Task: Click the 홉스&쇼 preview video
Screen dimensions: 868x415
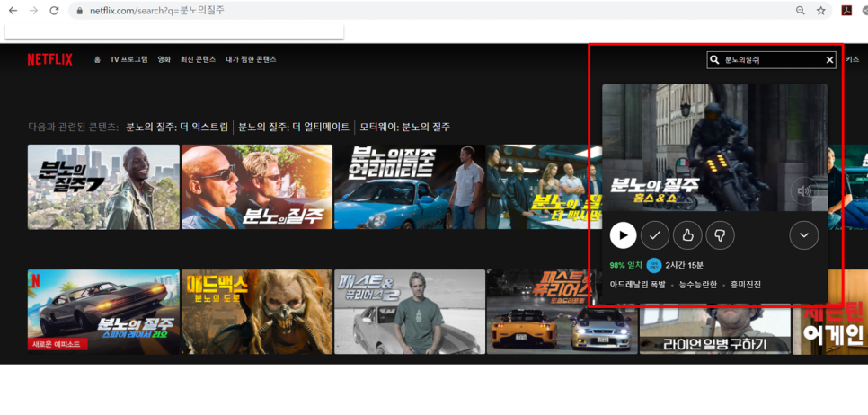Action: [x=714, y=147]
